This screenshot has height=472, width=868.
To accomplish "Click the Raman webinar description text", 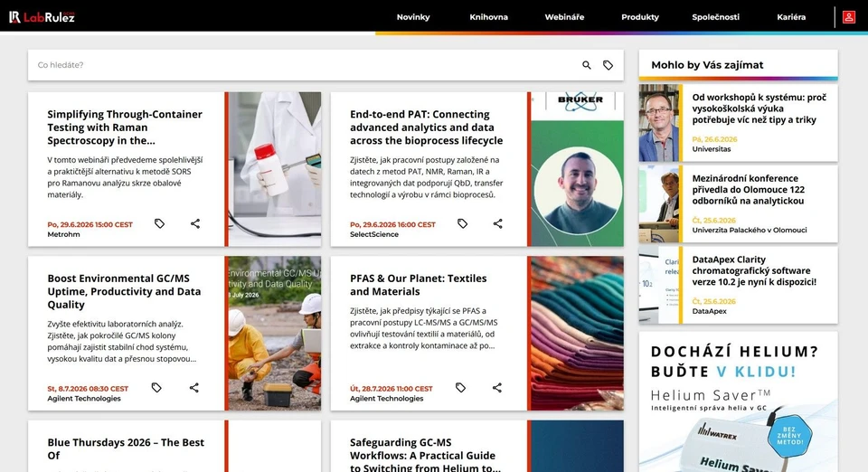I will (x=125, y=177).
